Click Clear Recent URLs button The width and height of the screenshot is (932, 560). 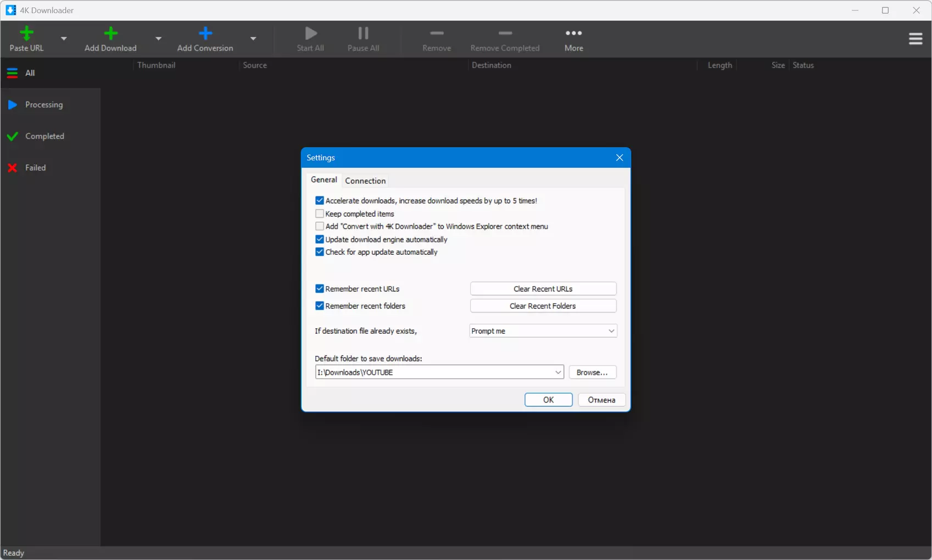click(x=543, y=289)
